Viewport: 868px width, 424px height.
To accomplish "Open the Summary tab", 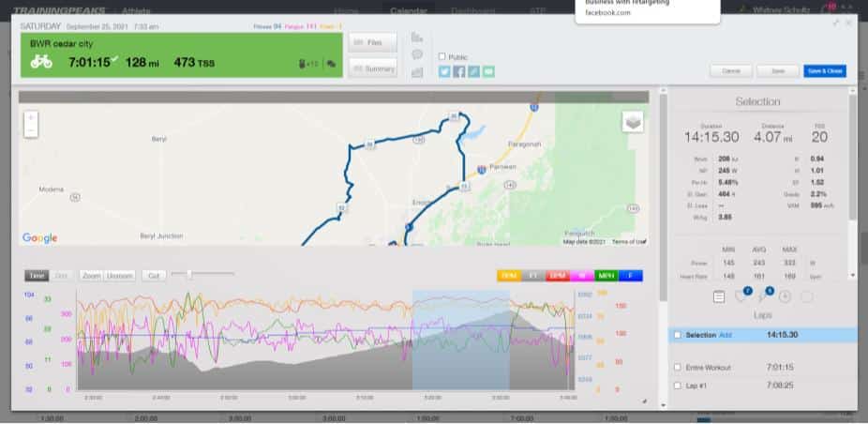I will pyautogui.click(x=372, y=68).
